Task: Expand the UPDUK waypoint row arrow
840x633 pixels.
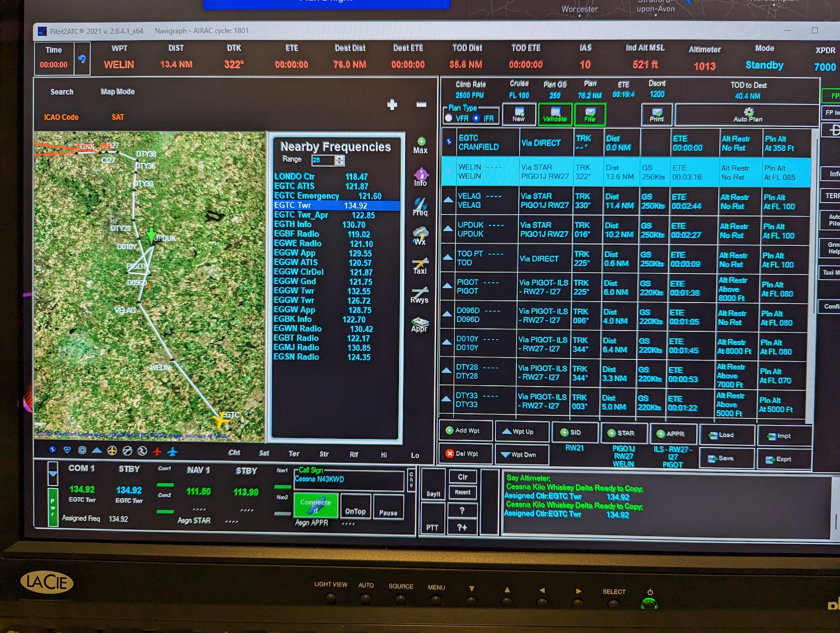Action: (448, 229)
